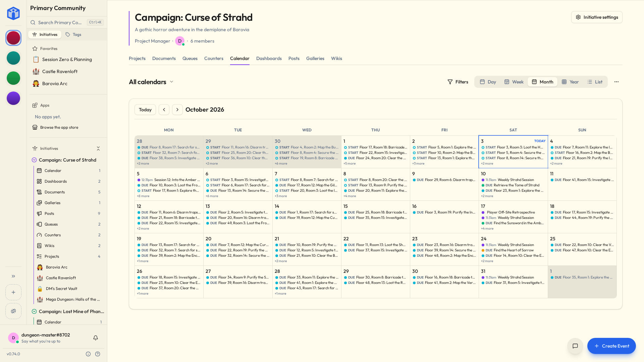
Task: Open the Wikis tab
Action: (336, 58)
